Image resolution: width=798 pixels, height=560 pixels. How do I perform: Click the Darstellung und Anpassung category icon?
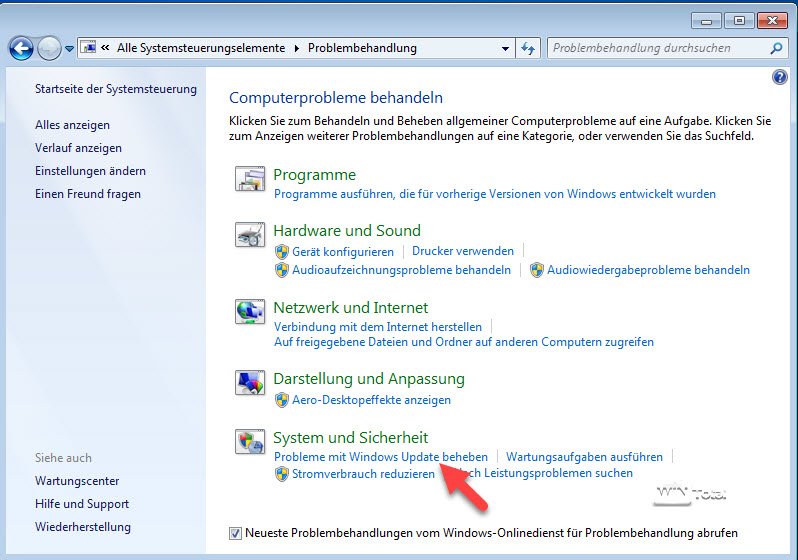[250, 383]
